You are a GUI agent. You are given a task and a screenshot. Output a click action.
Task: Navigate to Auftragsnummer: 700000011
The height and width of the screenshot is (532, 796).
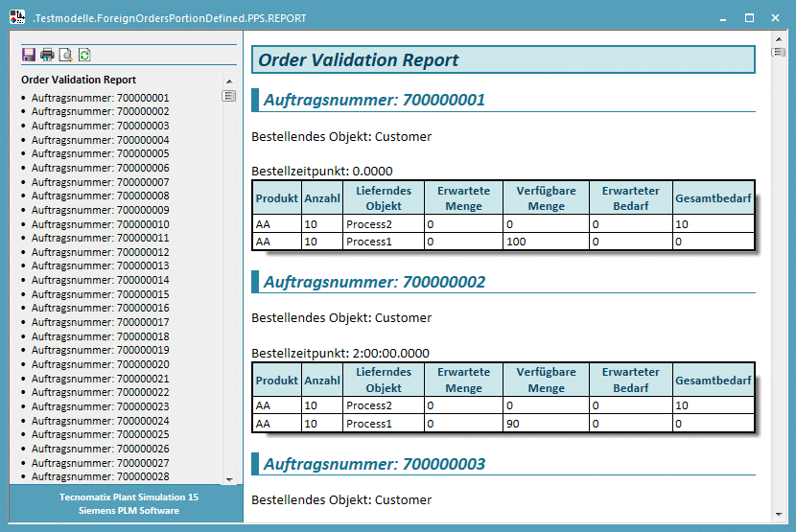[x=100, y=238]
